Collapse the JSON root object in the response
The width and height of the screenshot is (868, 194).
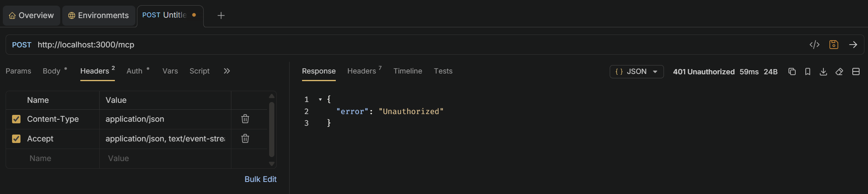pos(320,99)
